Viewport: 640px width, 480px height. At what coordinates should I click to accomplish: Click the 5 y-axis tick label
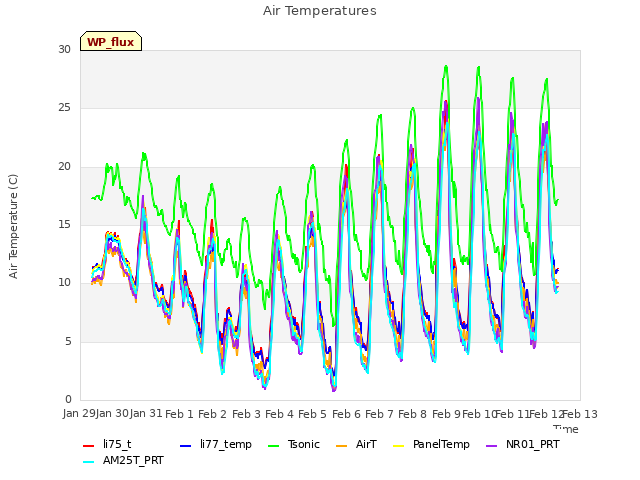click(x=68, y=341)
